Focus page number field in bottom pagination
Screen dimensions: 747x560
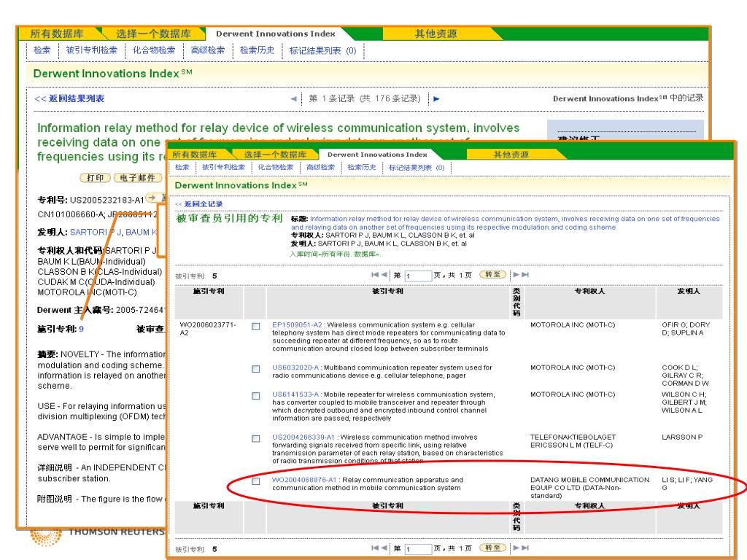pos(418,549)
